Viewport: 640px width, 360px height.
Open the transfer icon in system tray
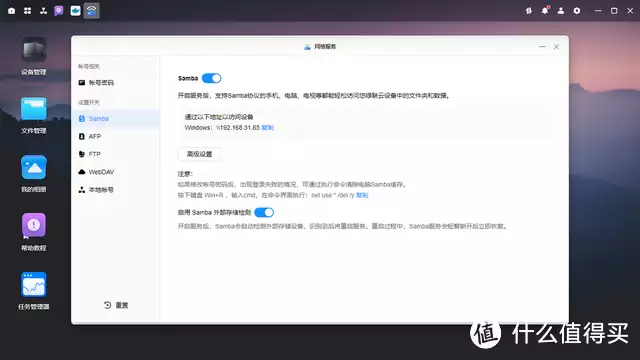click(x=529, y=11)
